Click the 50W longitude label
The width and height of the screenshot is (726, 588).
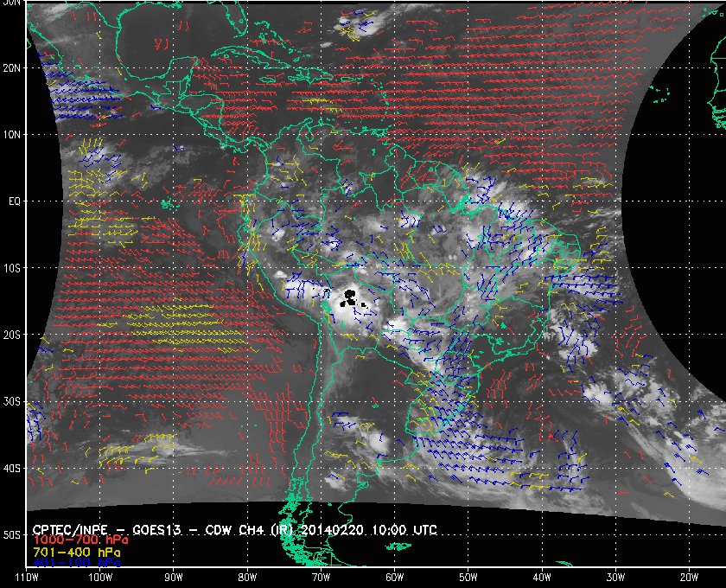[x=468, y=578]
